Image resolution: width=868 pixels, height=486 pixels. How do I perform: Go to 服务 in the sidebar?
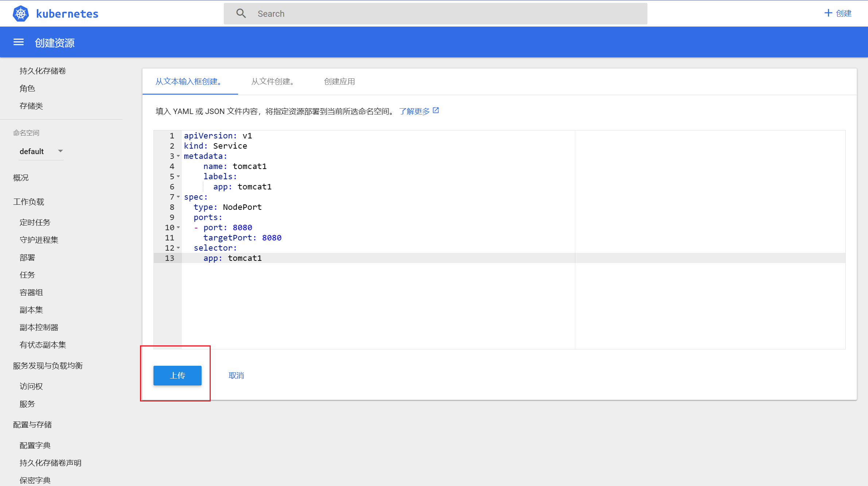(x=27, y=404)
